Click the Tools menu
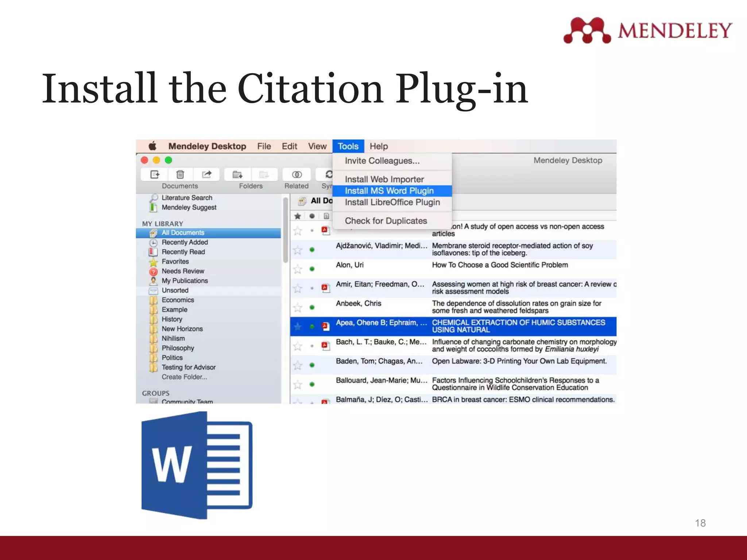The width and height of the screenshot is (747, 560). 348,146
